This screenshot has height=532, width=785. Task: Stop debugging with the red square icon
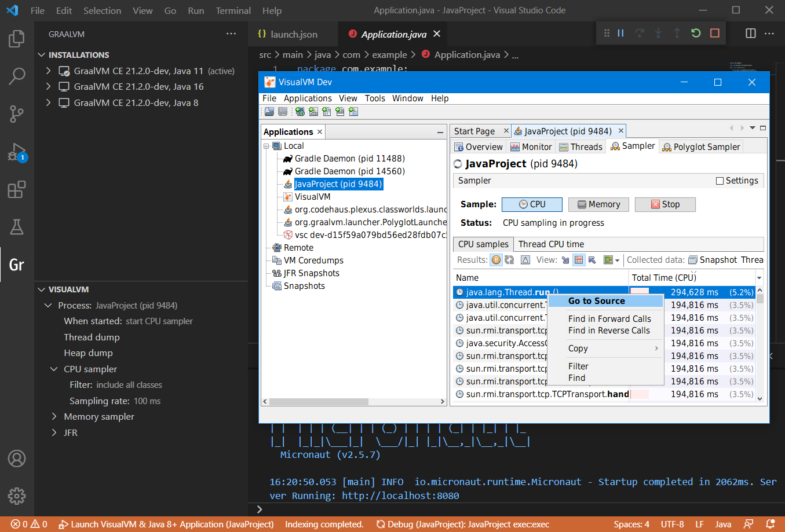[x=715, y=32]
